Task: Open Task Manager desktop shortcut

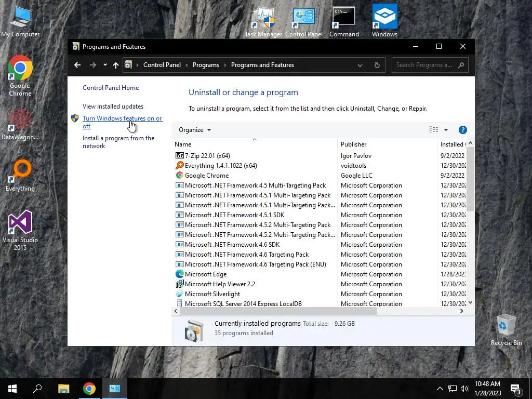Action: click(263, 21)
